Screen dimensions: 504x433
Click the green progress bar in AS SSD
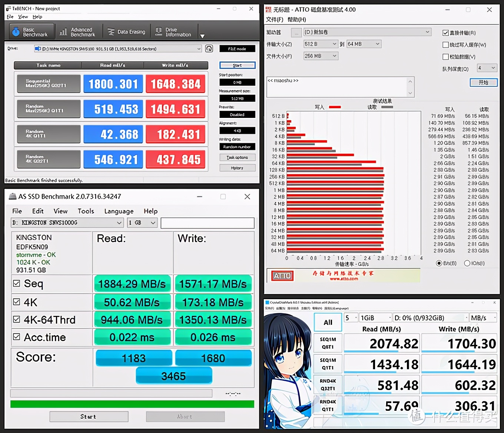point(132,404)
